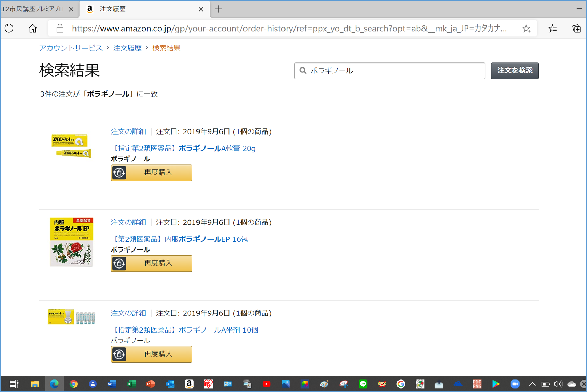
Task: Open PDF PNG converter taskbar icon
Action: (477, 384)
